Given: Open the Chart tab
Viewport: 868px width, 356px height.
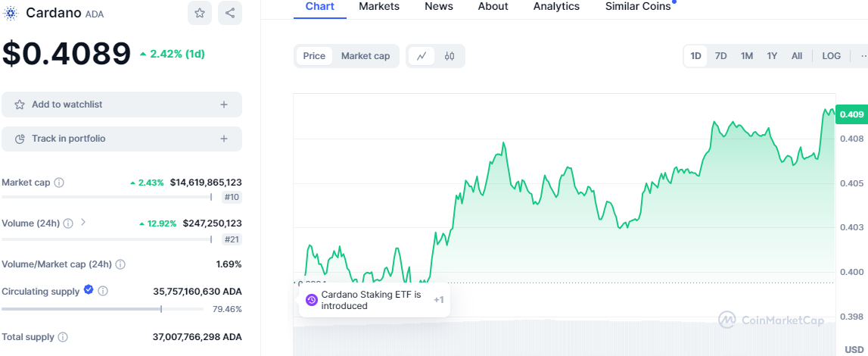Looking at the screenshot, I should tap(320, 7).
